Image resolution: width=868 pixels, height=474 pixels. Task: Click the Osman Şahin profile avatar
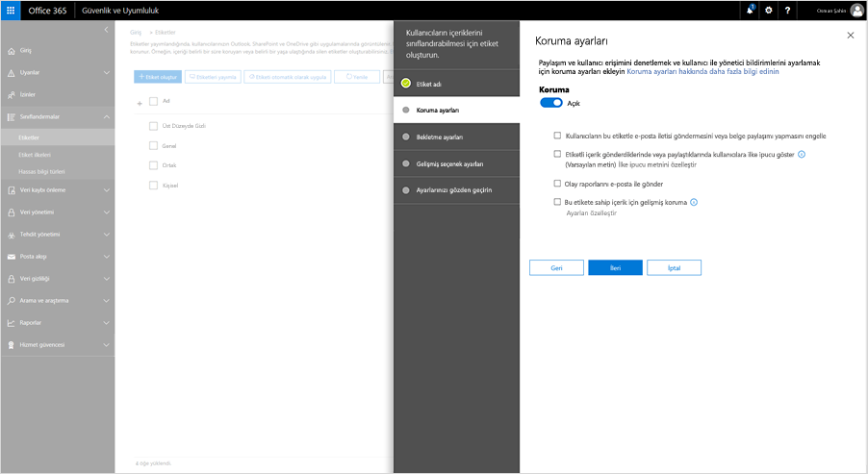(x=855, y=10)
